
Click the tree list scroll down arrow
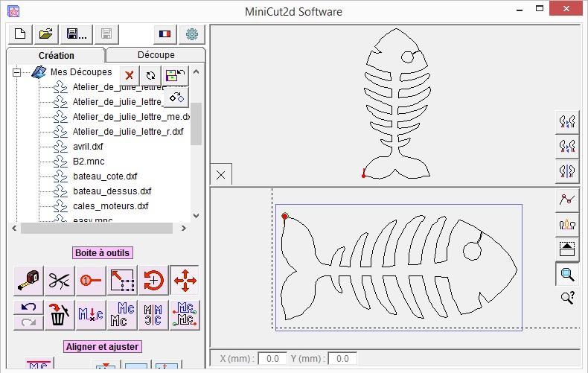196,216
